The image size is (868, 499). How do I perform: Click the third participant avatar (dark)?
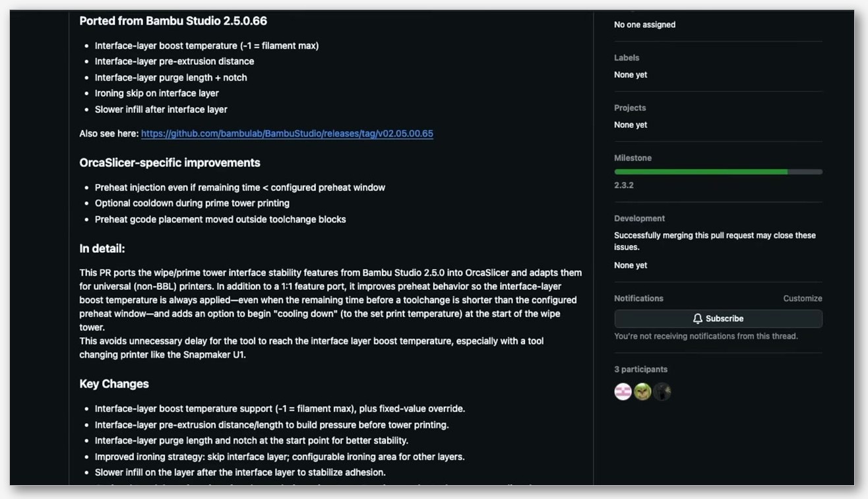pos(662,391)
